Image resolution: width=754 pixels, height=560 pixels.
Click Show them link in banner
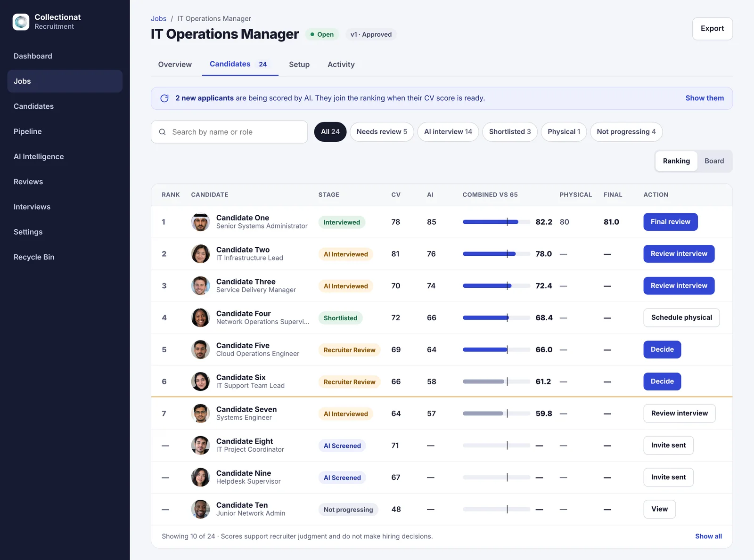tap(705, 98)
